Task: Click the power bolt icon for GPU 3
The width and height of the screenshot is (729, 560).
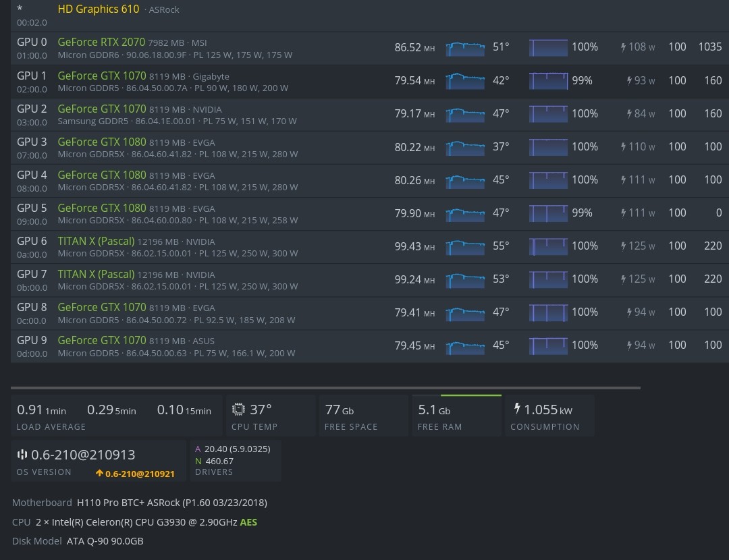Action: pyautogui.click(x=623, y=147)
